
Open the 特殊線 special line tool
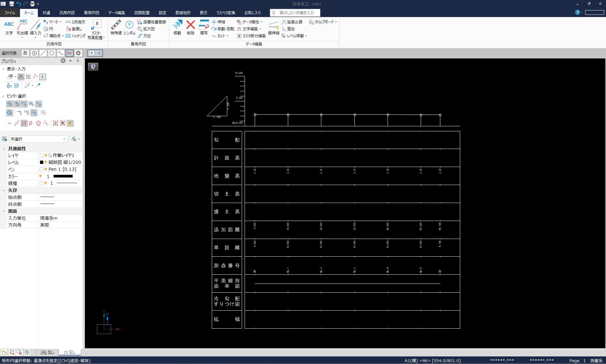(116, 28)
